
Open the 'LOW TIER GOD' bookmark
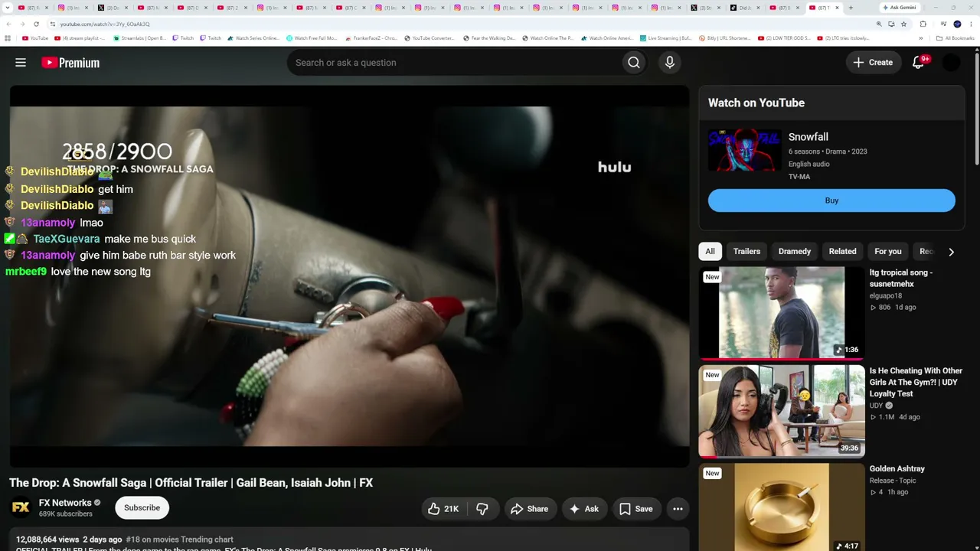pyautogui.click(x=784, y=38)
